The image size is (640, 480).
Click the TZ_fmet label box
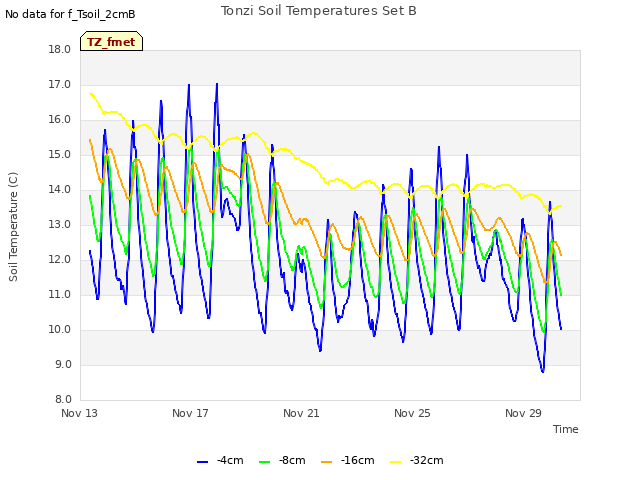pyautogui.click(x=111, y=41)
